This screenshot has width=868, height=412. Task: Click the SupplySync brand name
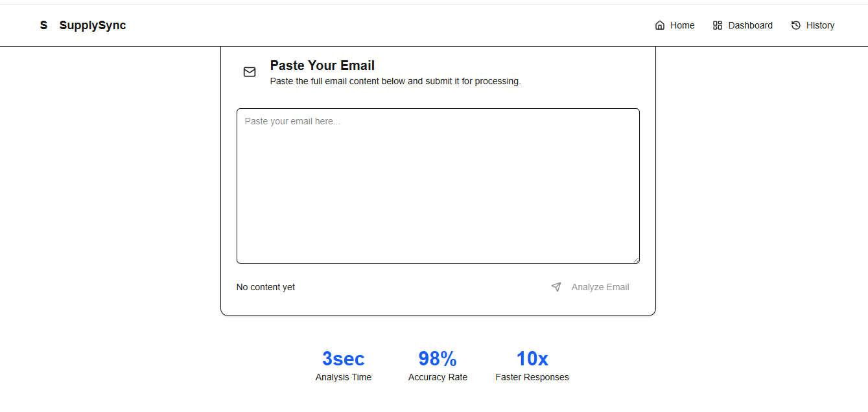[93, 25]
